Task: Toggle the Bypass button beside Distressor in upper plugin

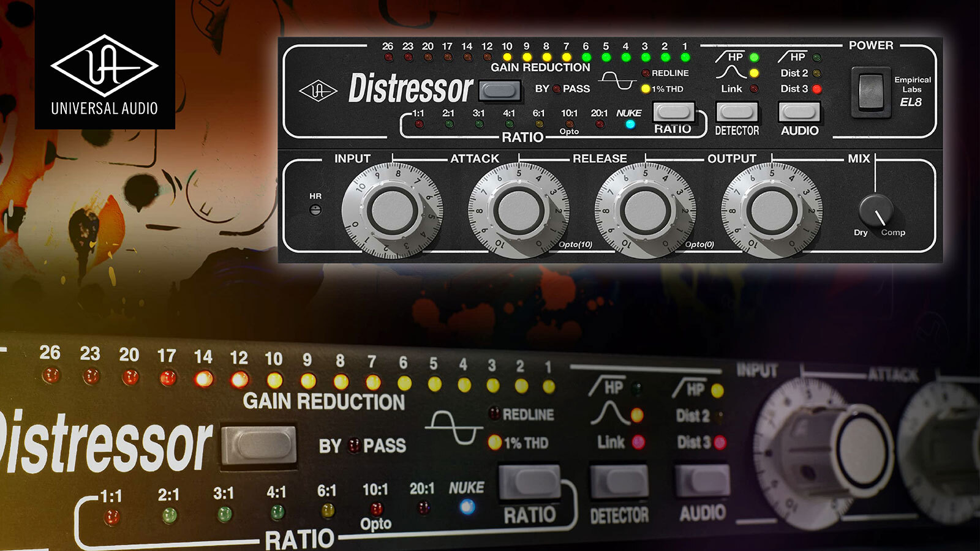Action: click(x=499, y=91)
